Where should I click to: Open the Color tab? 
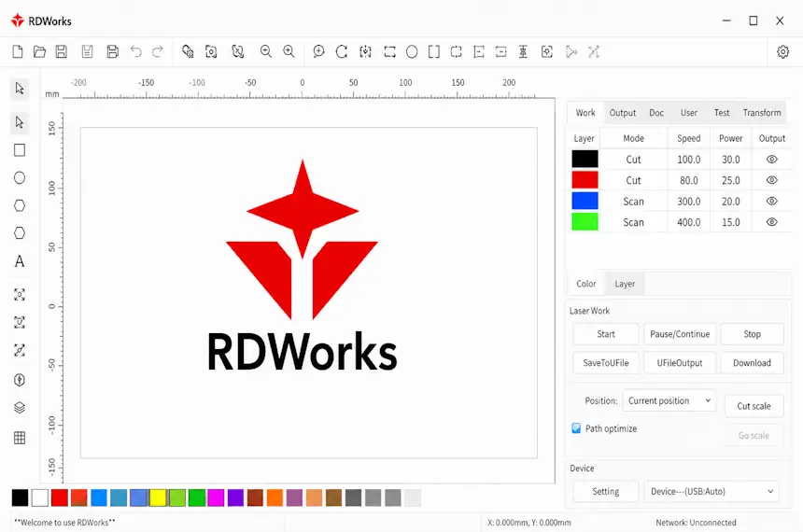click(x=585, y=284)
